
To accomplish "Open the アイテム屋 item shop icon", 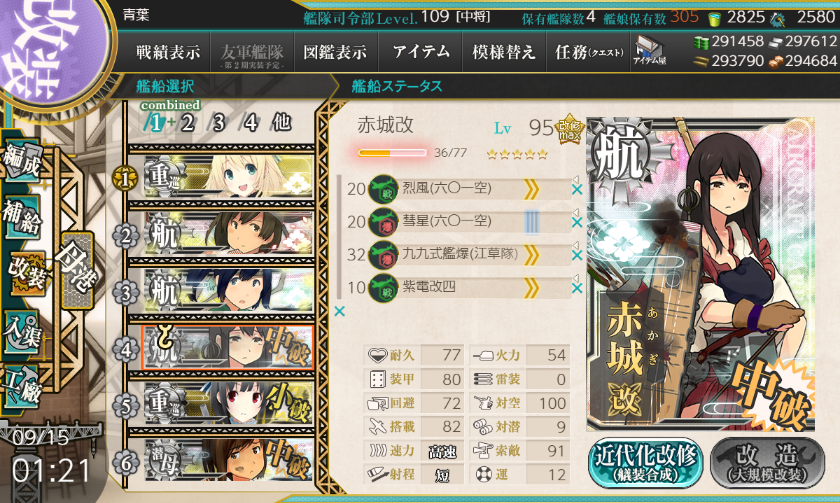I will click(x=649, y=50).
